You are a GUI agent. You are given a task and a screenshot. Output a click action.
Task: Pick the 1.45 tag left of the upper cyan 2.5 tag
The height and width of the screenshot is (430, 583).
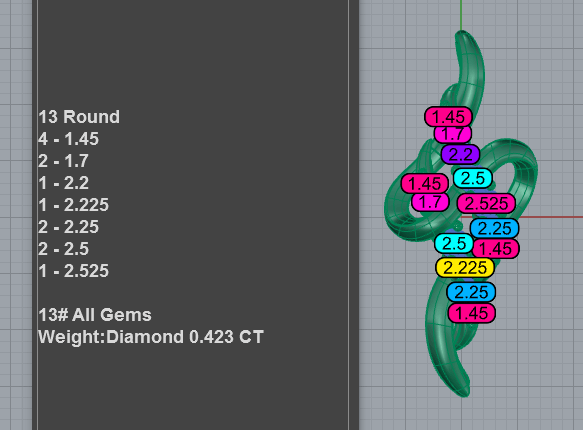[x=425, y=183]
